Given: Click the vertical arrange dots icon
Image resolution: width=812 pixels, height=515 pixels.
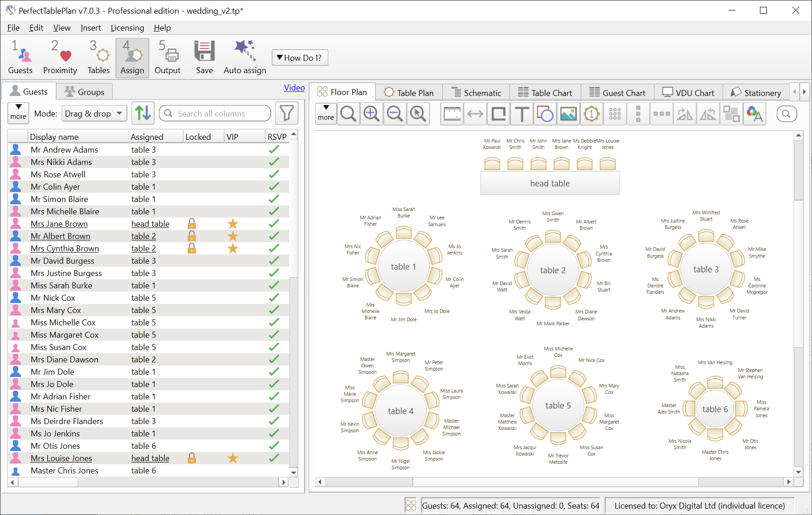Looking at the screenshot, I should pos(638,114).
